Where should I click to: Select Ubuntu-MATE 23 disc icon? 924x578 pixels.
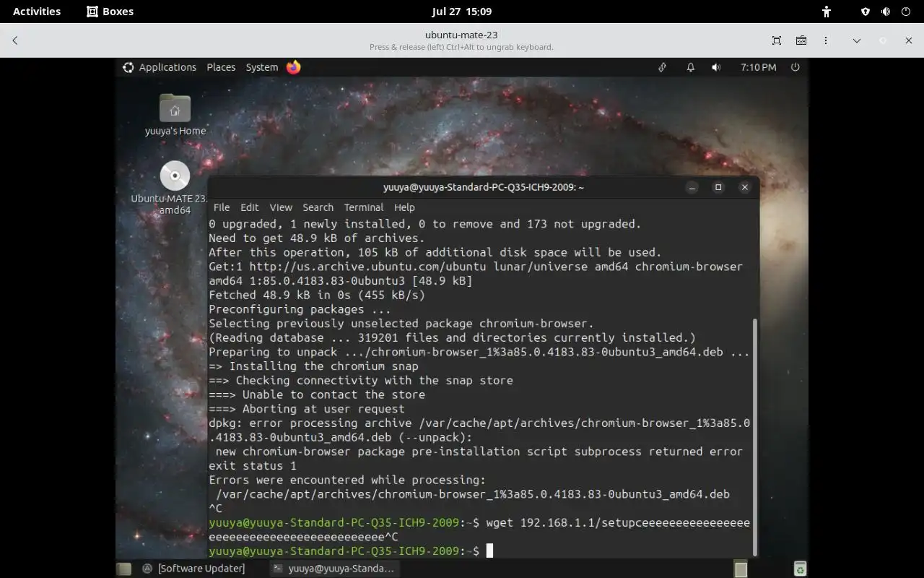tap(175, 188)
